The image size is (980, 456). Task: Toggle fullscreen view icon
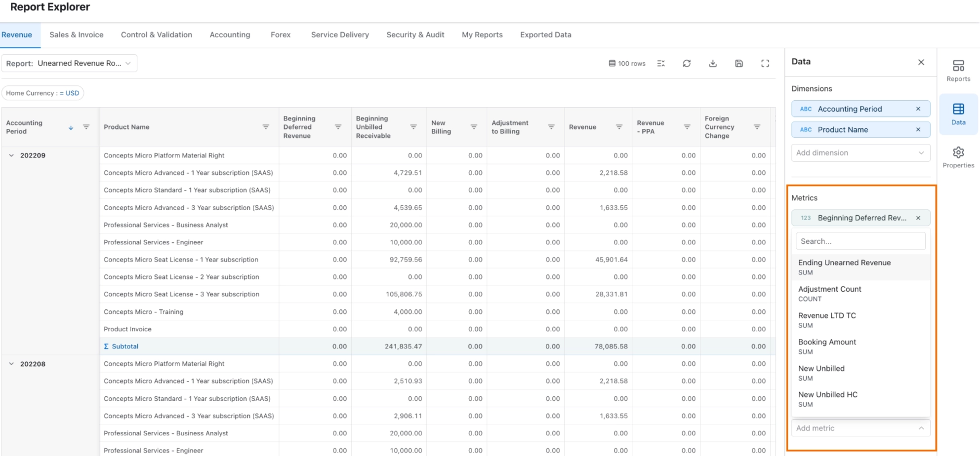click(765, 63)
